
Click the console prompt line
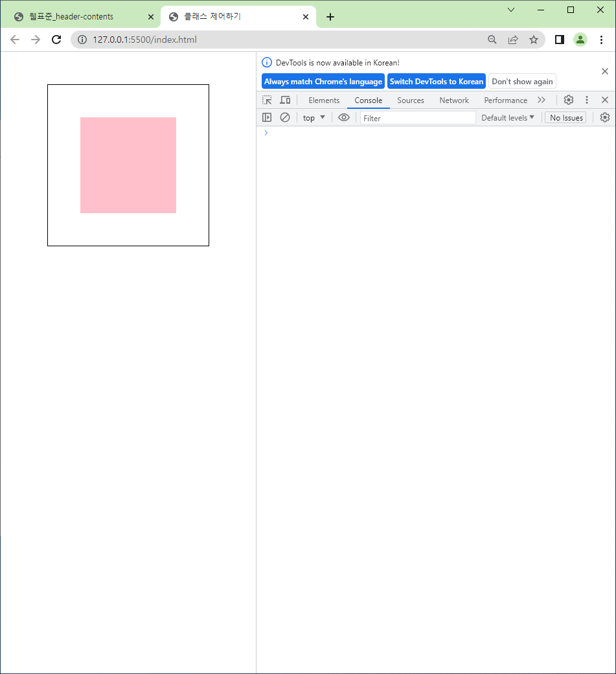click(x=436, y=133)
